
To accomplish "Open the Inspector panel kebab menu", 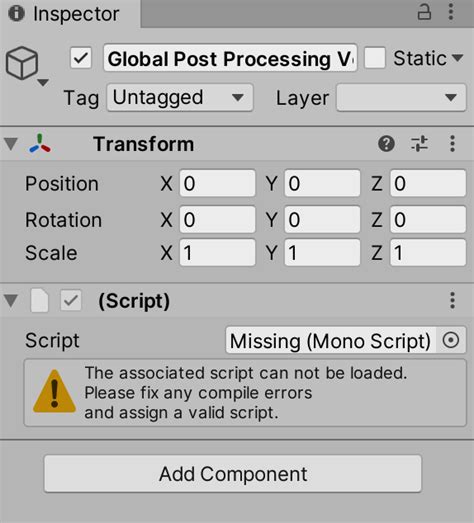I will pos(451,12).
